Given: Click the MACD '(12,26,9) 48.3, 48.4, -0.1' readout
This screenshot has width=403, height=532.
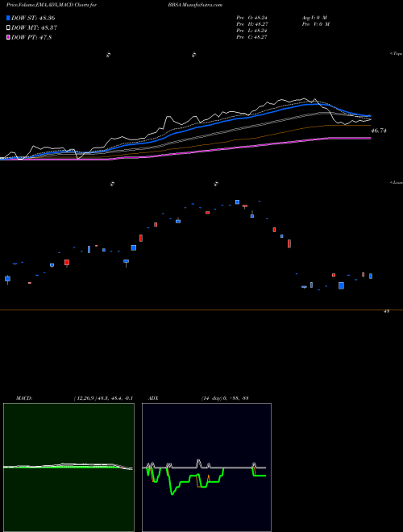Looking at the screenshot, I should click(103, 398).
